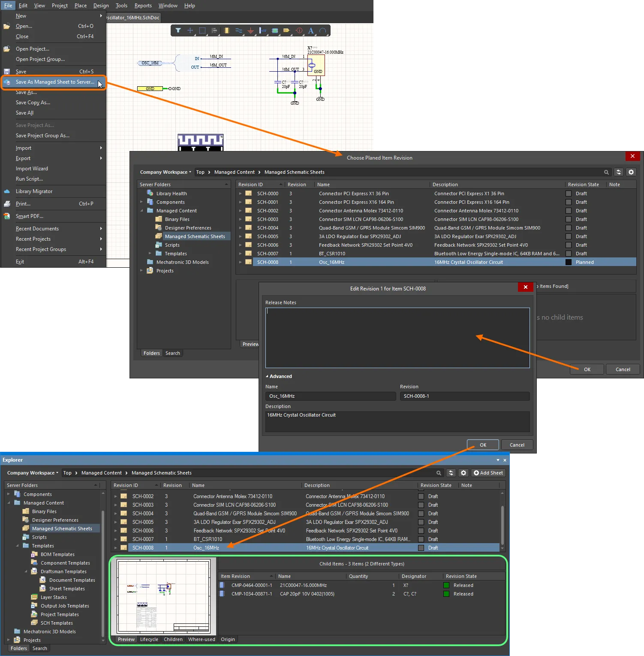The width and height of the screenshot is (644, 656).
Task: Click the open folder icon beside Open
Action: (7, 26)
